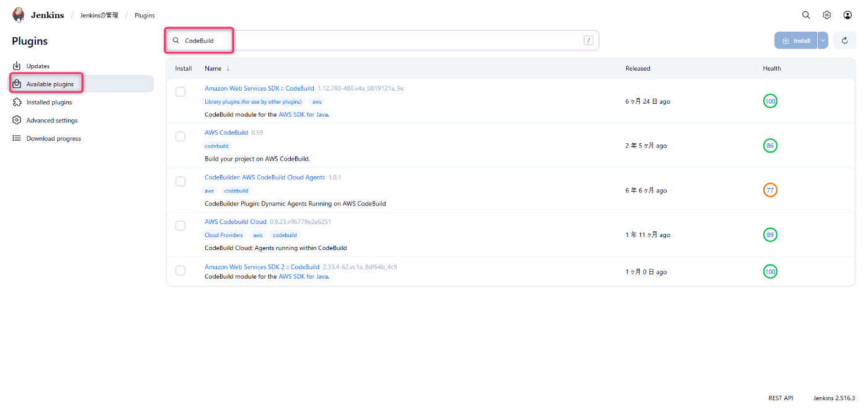Click the magnifier icon in plugin search field
Viewport: 868px width, 412px height.
(175, 40)
